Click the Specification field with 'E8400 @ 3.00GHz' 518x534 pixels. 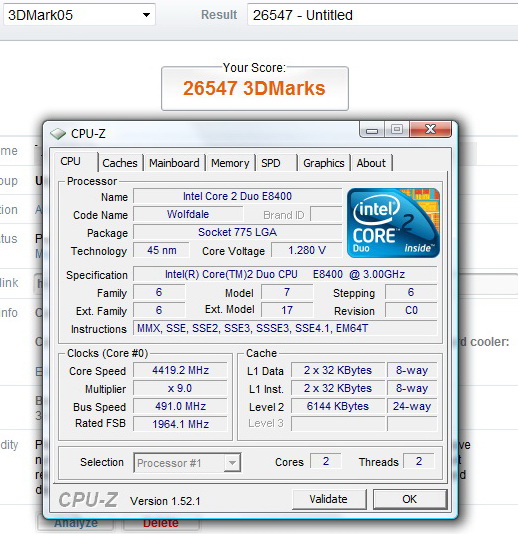point(285,274)
